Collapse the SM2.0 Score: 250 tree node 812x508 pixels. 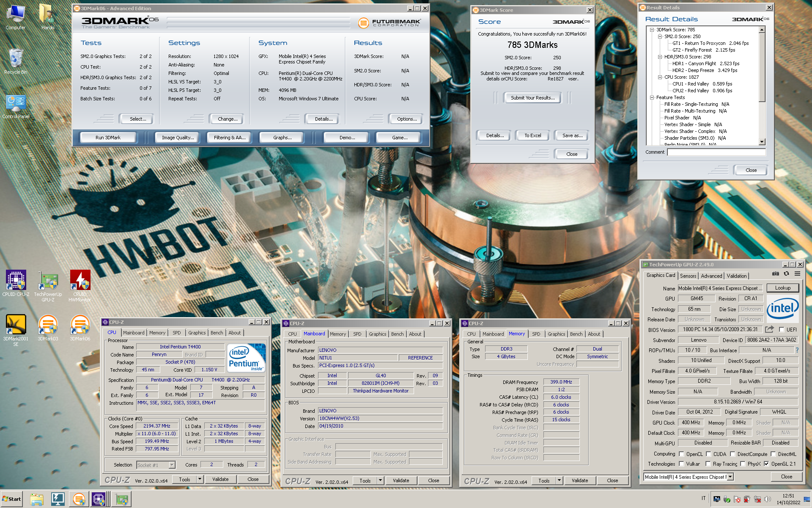660,36
